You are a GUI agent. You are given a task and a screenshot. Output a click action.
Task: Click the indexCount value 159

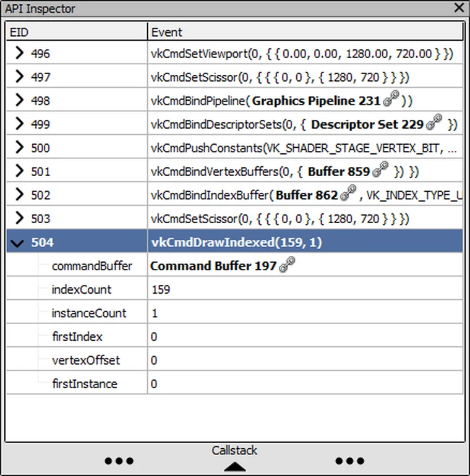pos(161,289)
